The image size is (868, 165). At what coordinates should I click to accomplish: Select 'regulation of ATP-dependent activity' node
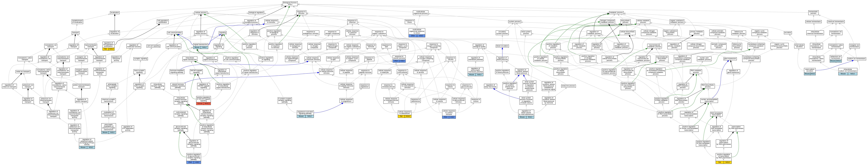click(128, 129)
